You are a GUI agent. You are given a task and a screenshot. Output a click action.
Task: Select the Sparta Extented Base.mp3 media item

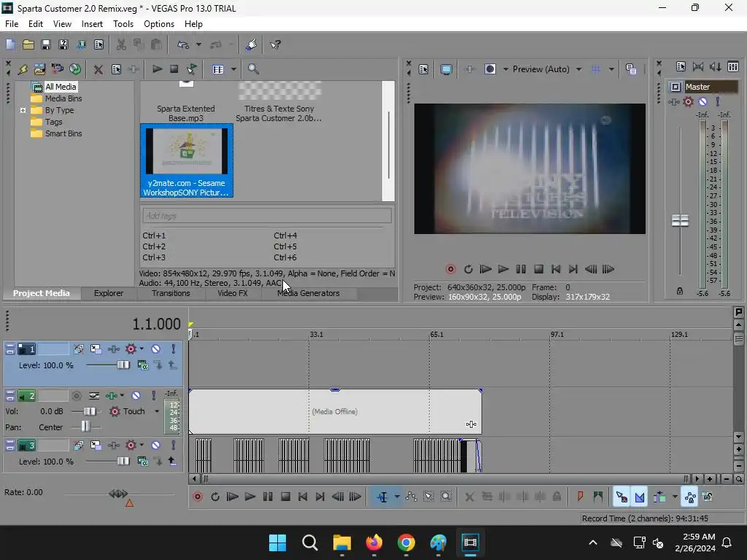[x=186, y=102]
